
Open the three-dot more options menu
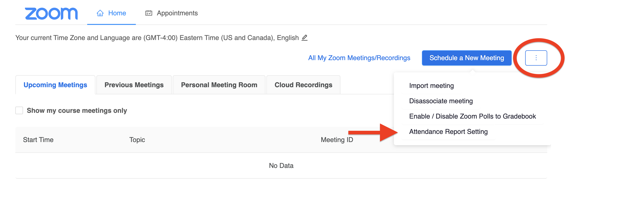click(536, 58)
